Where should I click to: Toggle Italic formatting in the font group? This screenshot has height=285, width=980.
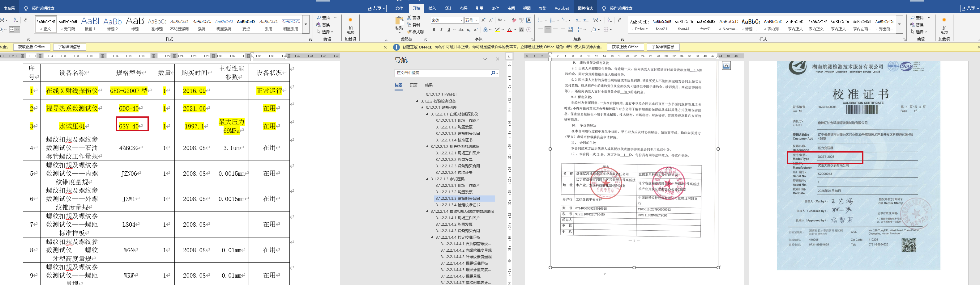click(441, 30)
